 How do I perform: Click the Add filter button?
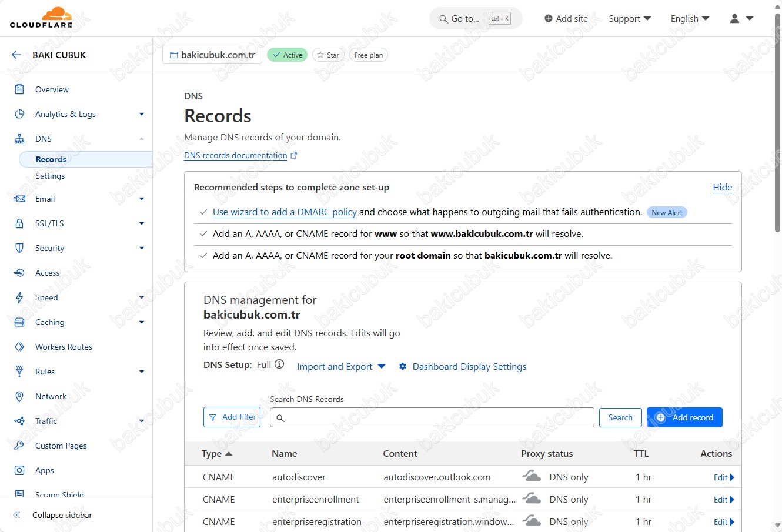tap(232, 417)
